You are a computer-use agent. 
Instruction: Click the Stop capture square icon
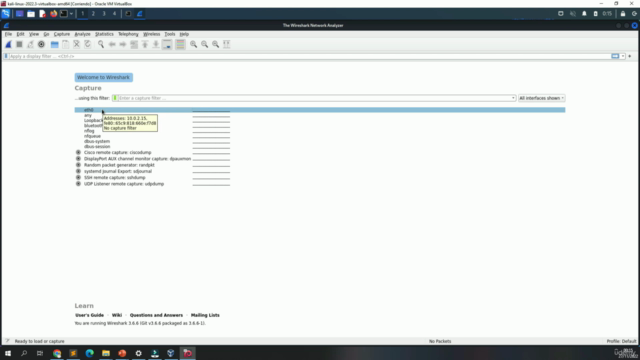click(19, 44)
